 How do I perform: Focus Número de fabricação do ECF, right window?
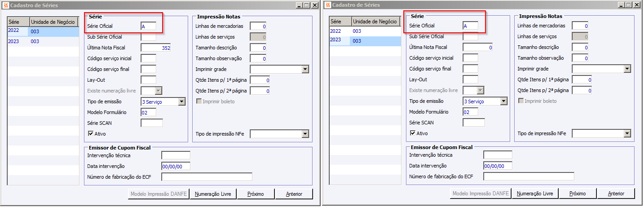(529, 176)
